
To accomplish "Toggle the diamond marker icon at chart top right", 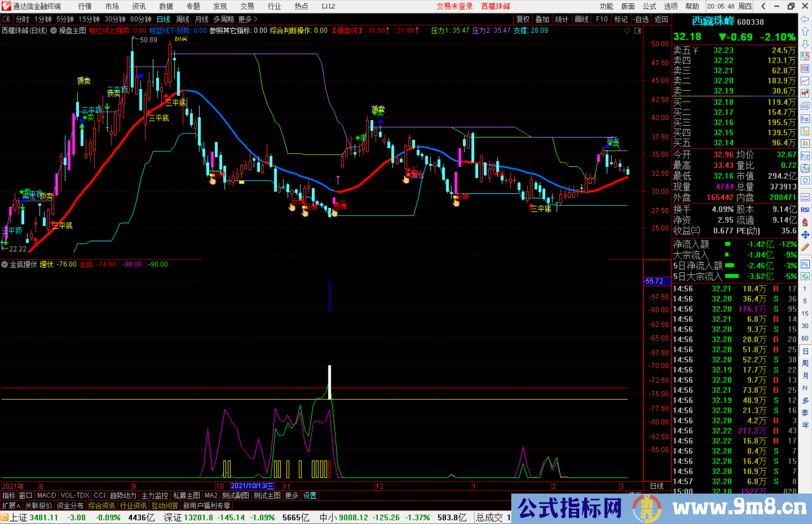I will [x=627, y=31].
